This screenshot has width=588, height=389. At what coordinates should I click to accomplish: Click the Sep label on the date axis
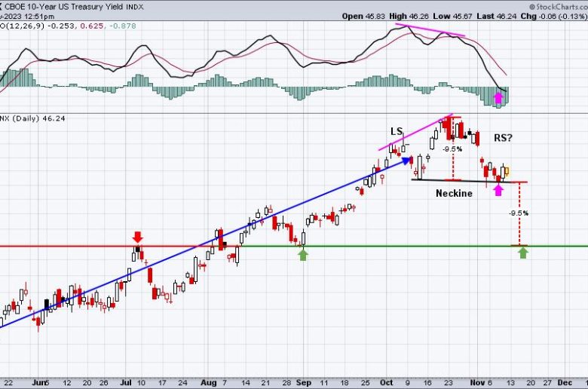[303, 383]
